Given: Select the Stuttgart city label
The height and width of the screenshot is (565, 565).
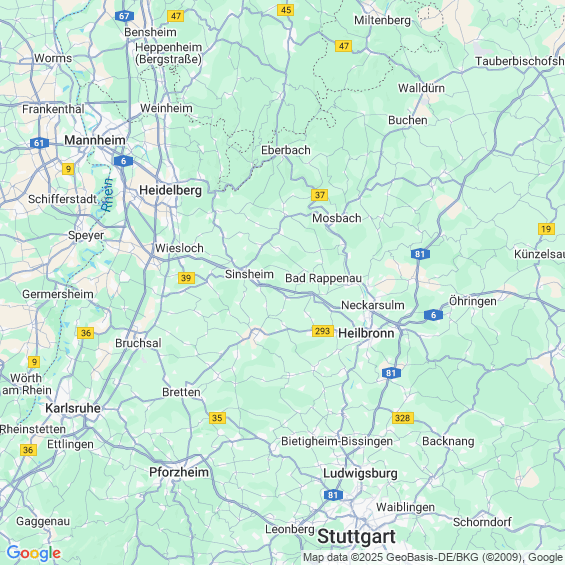Looking at the screenshot, I should tap(356, 536).
